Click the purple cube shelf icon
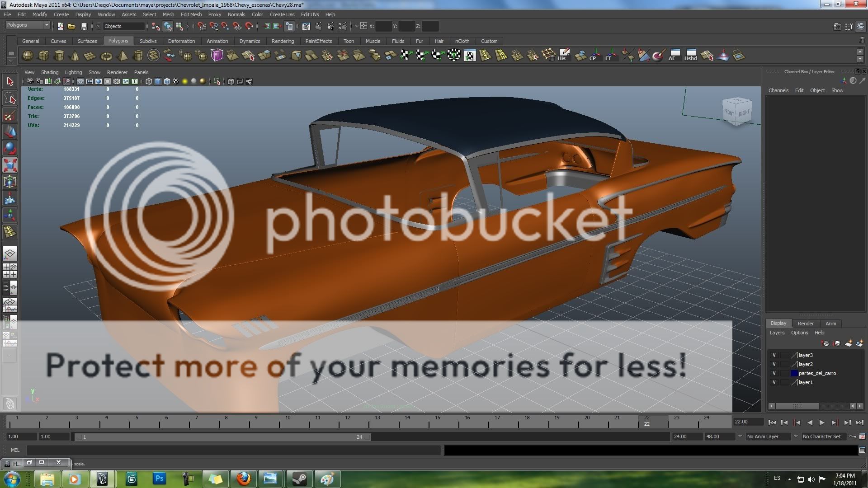The image size is (868, 488). pos(217,56)
